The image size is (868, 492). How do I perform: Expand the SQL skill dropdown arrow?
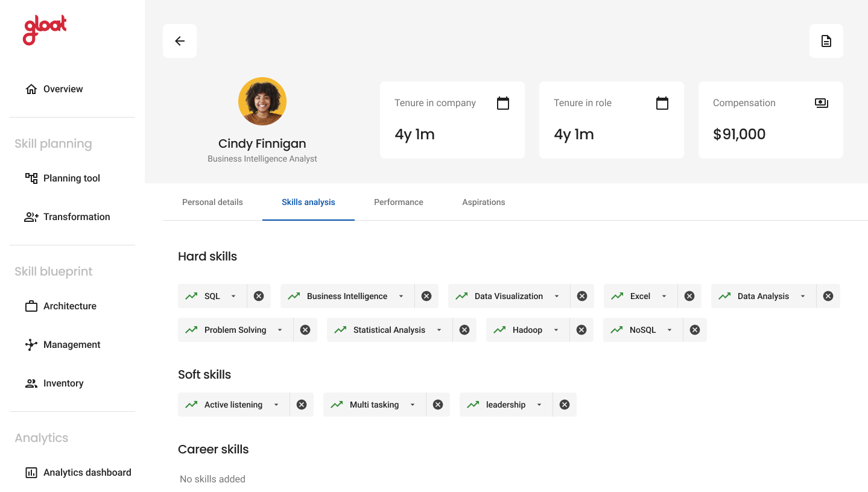[233, 296]
